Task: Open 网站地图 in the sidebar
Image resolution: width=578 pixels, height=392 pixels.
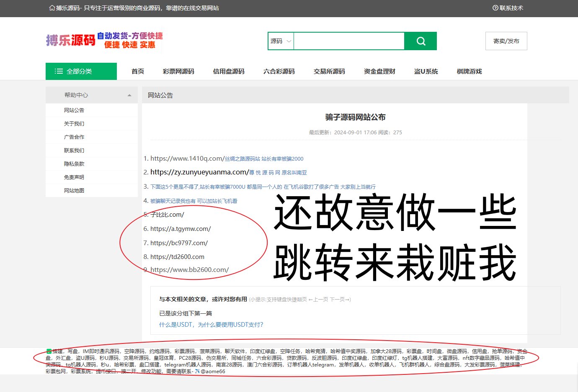Action: click(x=74, y=191)
